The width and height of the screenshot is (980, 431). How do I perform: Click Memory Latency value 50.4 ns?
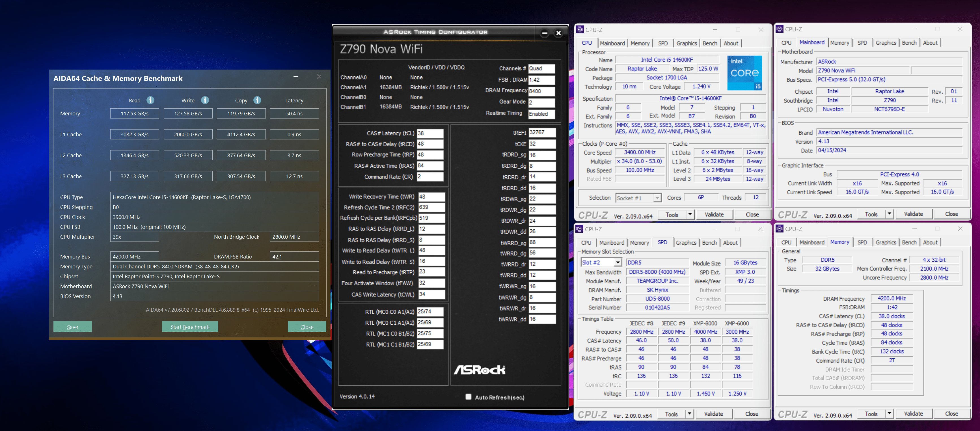(294, 113)
